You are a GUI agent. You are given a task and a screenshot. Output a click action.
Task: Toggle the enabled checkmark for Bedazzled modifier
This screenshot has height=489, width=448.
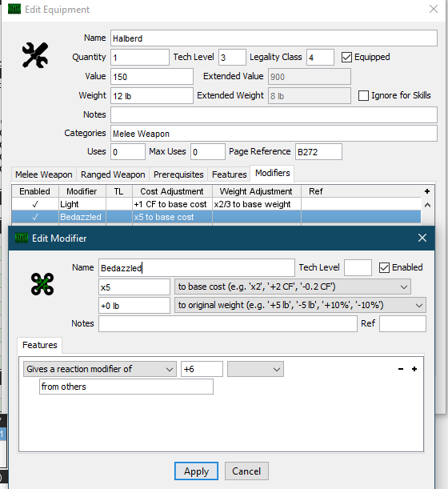[x=35, y=217]
